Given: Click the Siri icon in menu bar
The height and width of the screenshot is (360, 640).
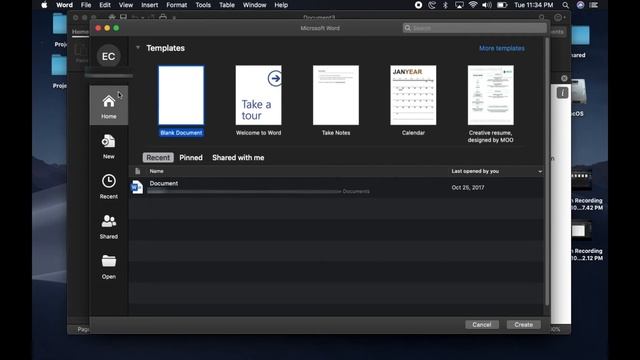Looking at the screenshot, I should [580, 5].
